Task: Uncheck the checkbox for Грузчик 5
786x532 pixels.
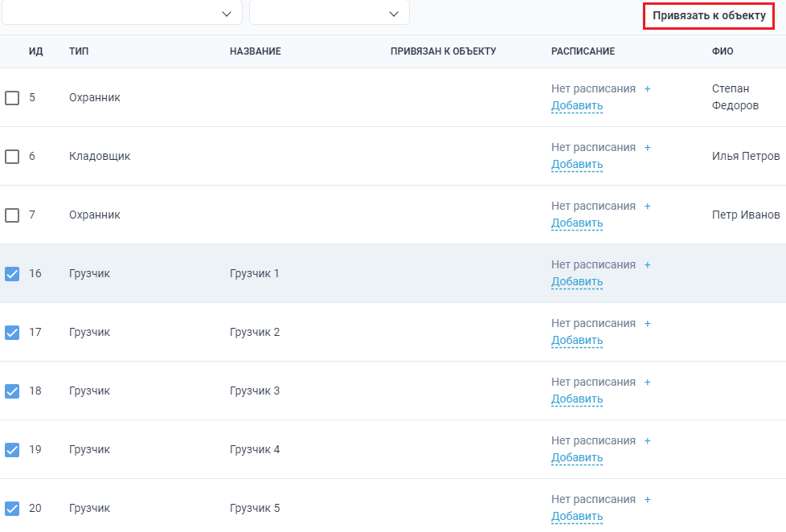Action: click(x=12, y=509)
